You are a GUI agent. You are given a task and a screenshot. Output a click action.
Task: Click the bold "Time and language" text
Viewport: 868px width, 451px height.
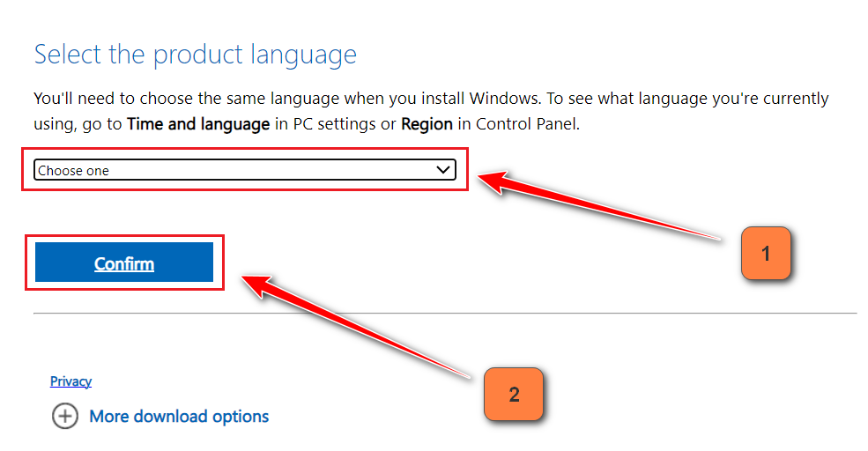tap(198, 124)
